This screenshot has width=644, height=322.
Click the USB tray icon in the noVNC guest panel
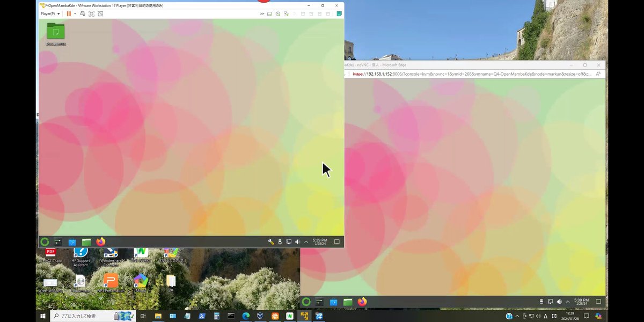click(x=541, y=302)
